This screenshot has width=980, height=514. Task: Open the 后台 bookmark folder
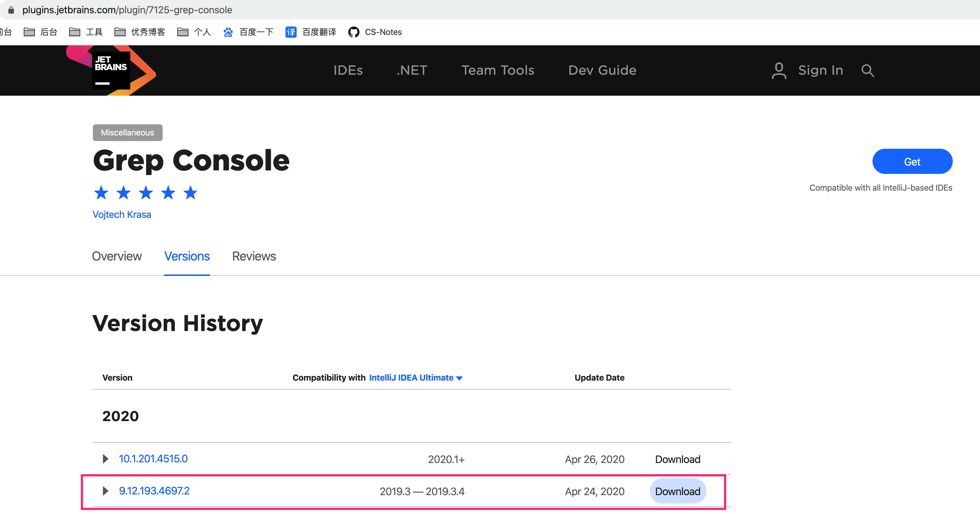40,32
